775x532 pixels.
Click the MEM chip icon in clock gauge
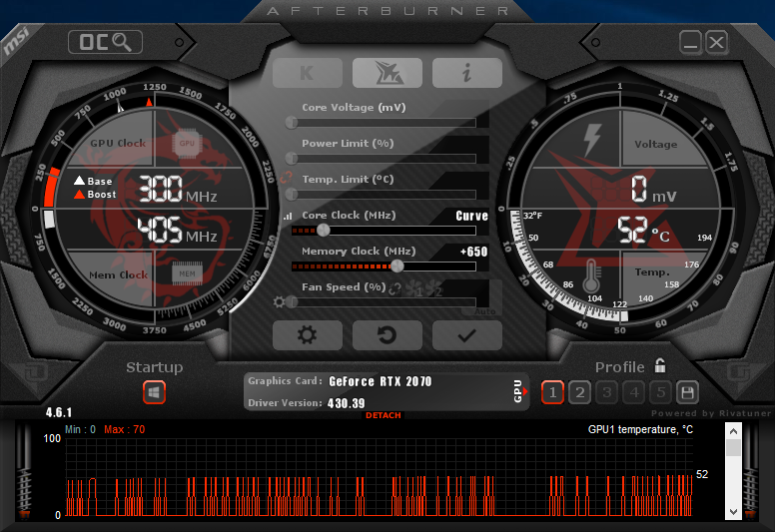tap(187, 273)
